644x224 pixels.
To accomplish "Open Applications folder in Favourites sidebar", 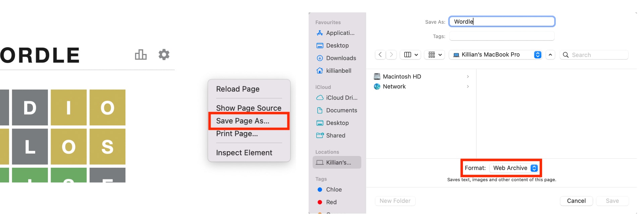I will [340, 33].
